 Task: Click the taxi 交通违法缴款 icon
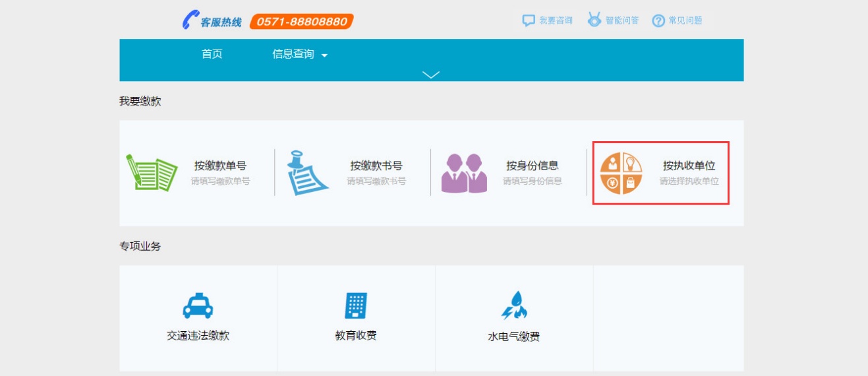pyautogui.click(x=198, y=305)
